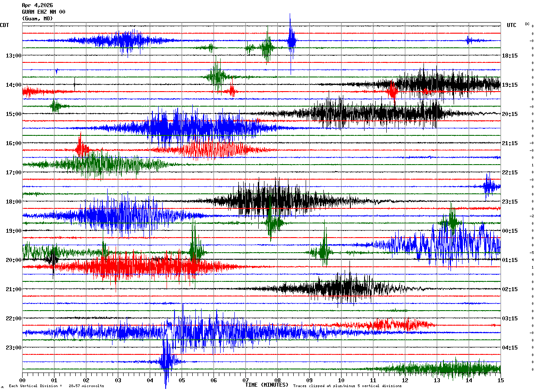Click the '28.57 microvolts' scale value
This screenshot has width=536, height=392.
[86, 386]
